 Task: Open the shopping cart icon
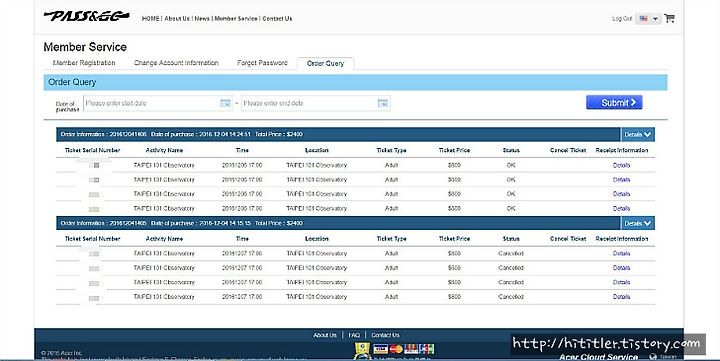[669, 18]
